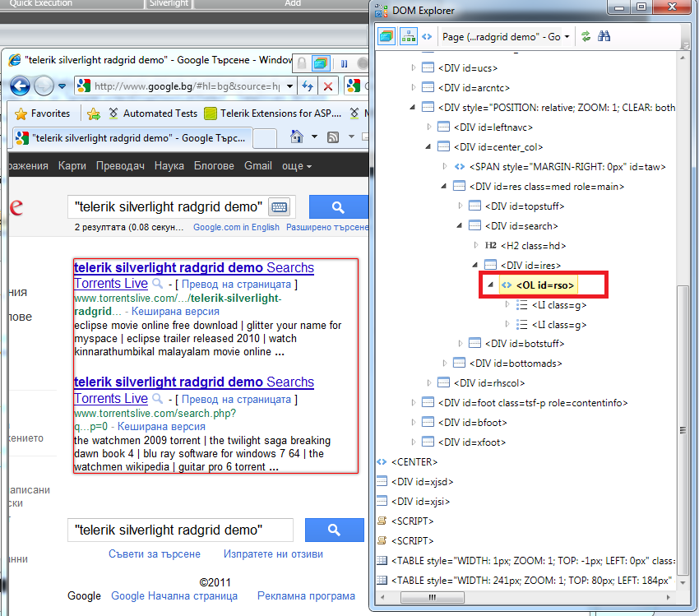The image size is (699, 616).
Task: Open Карти in the Google top bar
Action: click(72, 166)
